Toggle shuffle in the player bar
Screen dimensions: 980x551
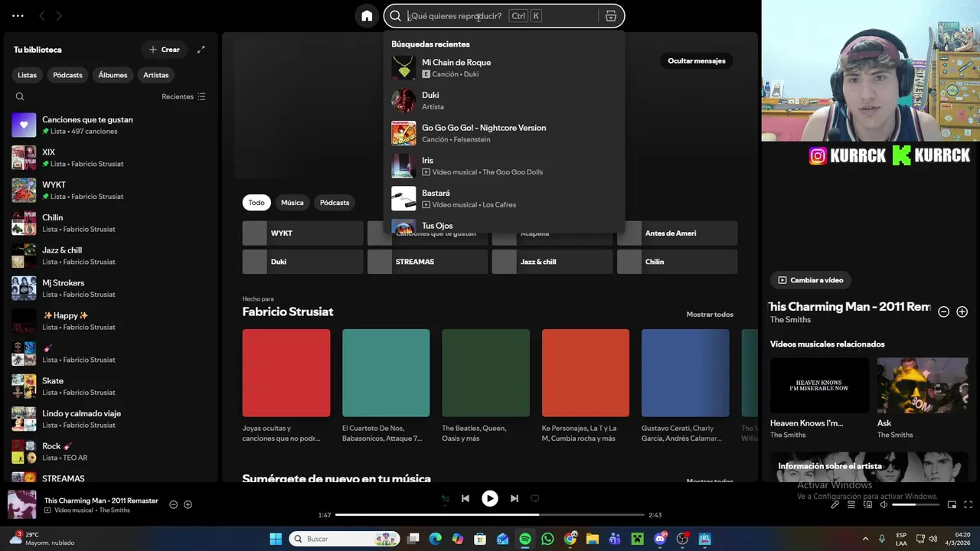445,498
